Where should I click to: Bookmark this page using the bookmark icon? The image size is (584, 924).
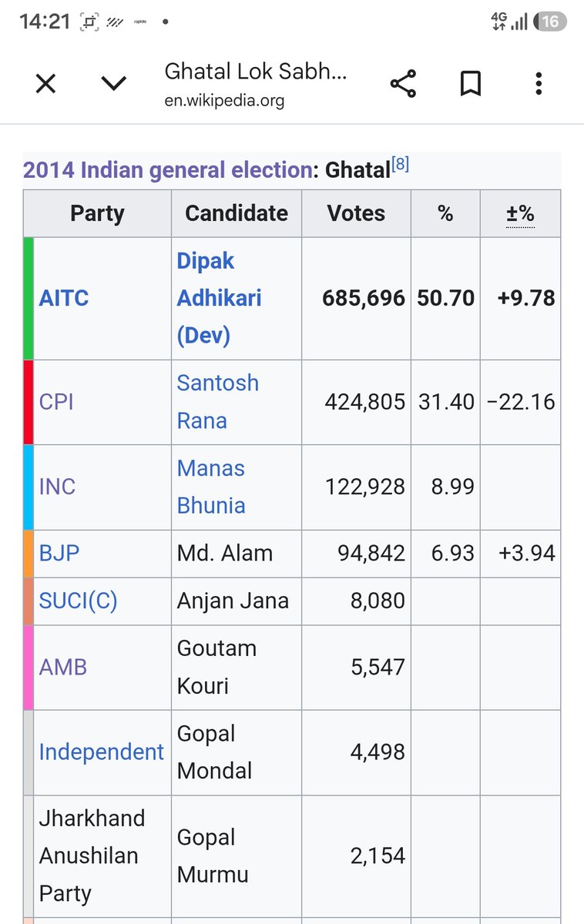tap(470, 83)
